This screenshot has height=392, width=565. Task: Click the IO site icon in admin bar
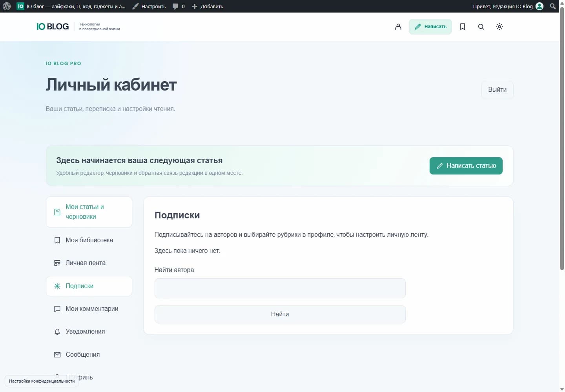click(x=20, y=6)
